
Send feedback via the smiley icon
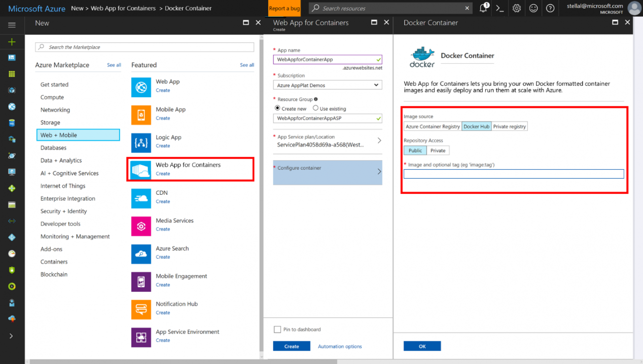click(x=533, y=8)
